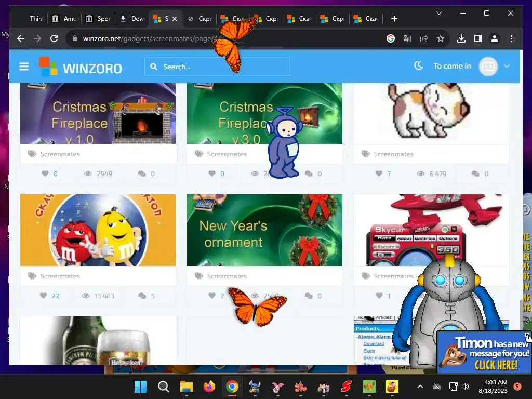This screenshot has width=532, height=399.
Task: Click the search magnifier icon in Winzoro header
Action: coord(154,66)
